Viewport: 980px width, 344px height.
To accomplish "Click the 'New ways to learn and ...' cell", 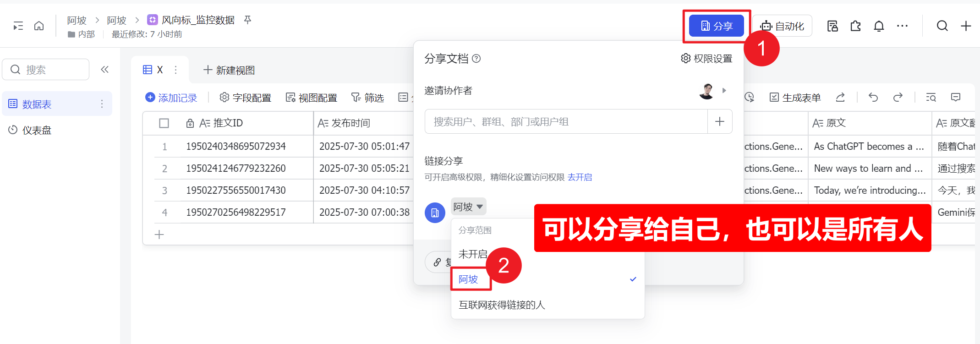I will pyautogui.click(x=870, y=169).
